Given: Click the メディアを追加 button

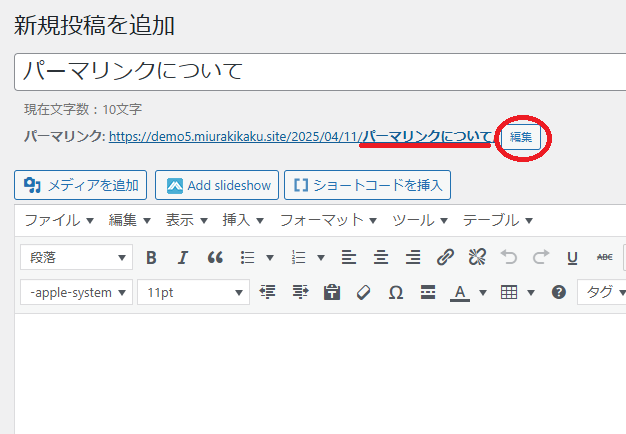Looking at the screenshot, I should (x=81, y=185).
